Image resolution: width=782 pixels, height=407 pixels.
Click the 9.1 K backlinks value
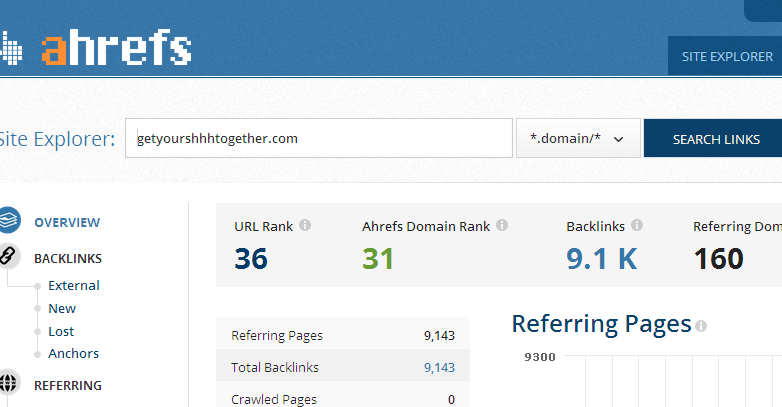click(x=601, y=258)
